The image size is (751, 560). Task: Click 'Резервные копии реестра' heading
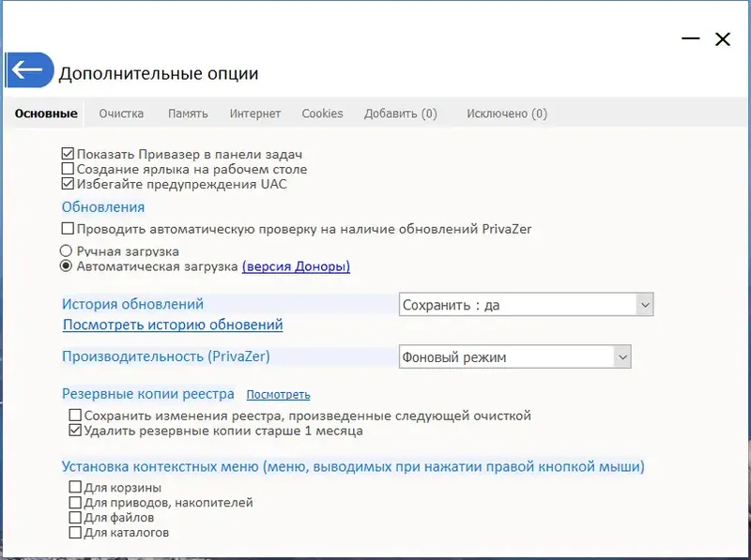(148, 393)
